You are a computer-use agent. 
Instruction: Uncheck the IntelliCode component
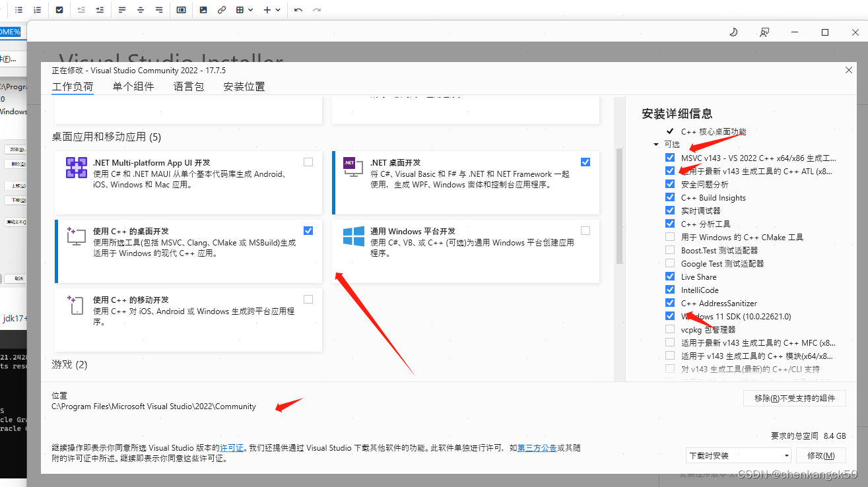[670, 290]
